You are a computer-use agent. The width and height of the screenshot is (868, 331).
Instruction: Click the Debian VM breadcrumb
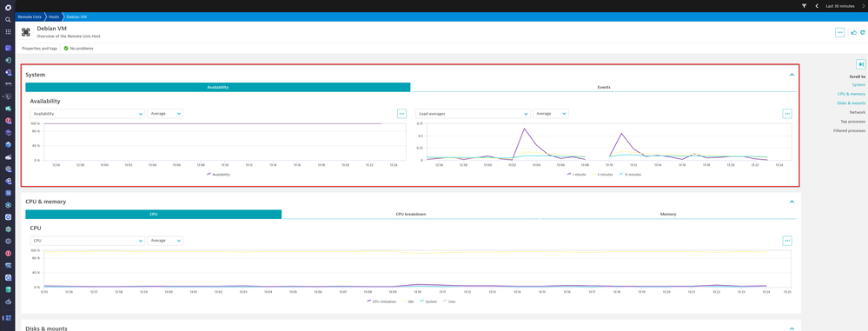tap(76, 17)
